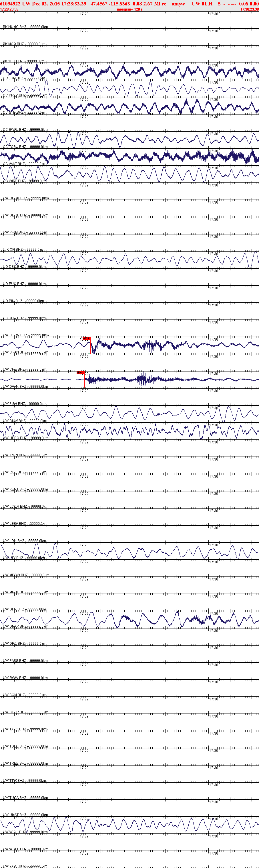
Task: Select the UW BLOW BHZ station label
Action: coord(26,335)
